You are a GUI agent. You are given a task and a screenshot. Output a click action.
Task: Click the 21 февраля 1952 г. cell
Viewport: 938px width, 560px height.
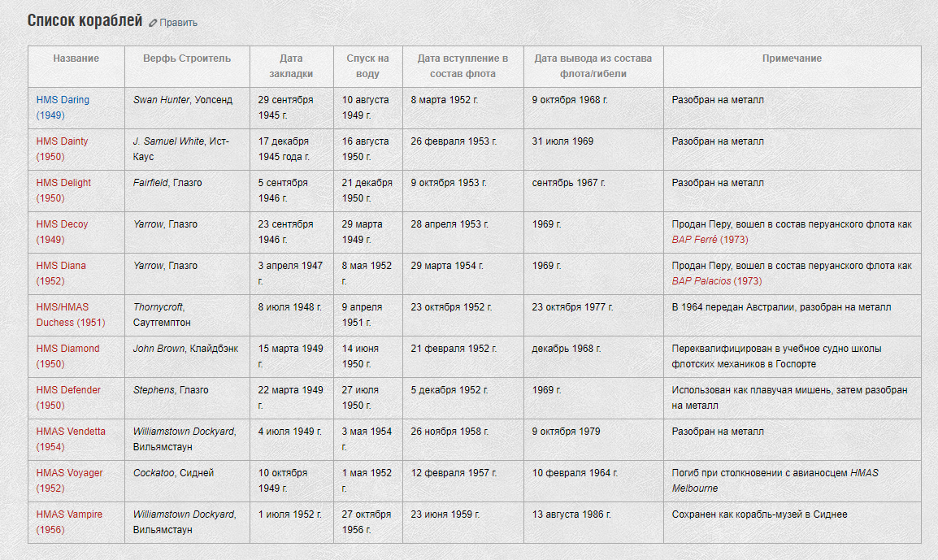pos(463,356)
